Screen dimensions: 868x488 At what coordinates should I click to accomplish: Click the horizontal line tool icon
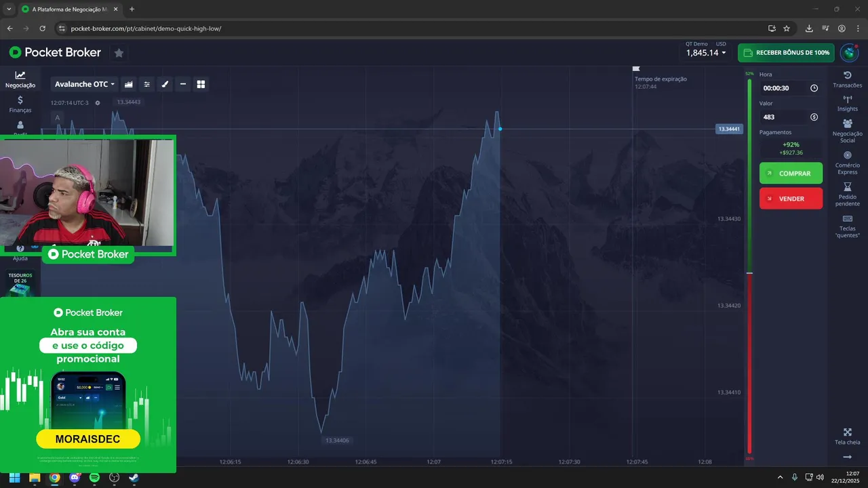[x=183, y=84]
